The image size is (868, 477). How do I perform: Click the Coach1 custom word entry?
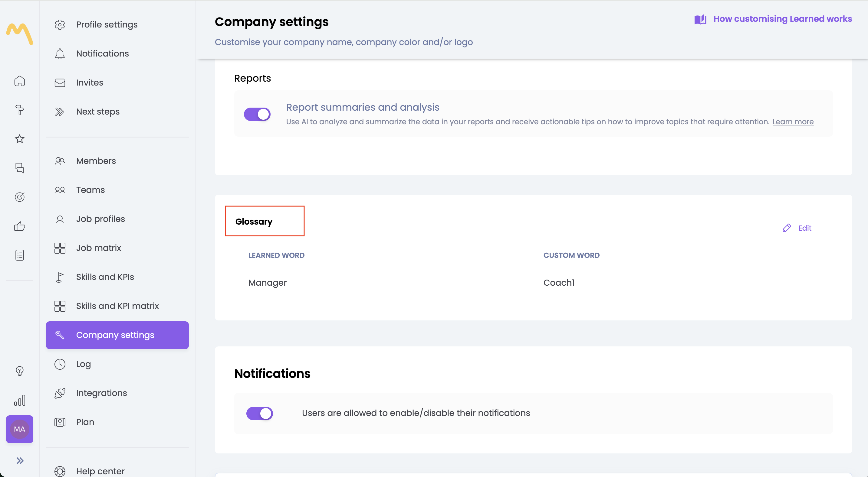point(559,283)
